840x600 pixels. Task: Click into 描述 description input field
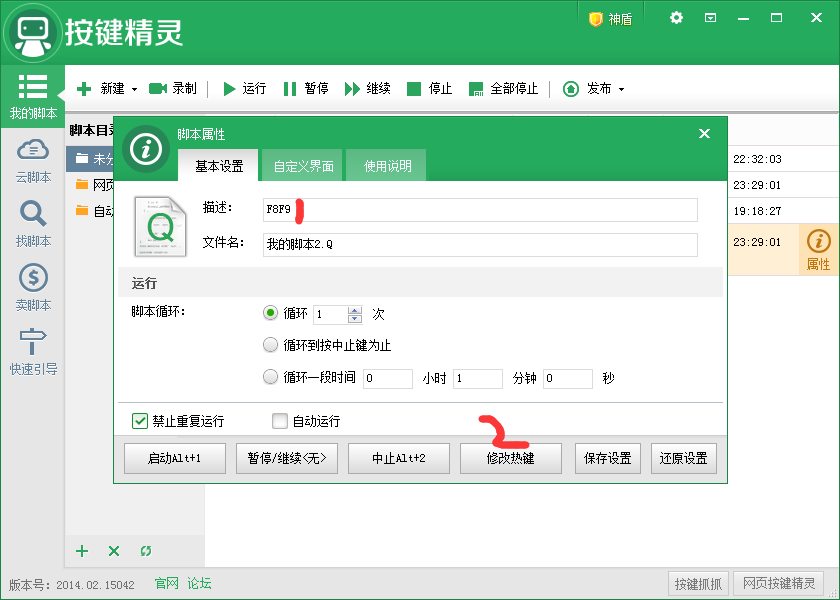tap(480, 209)
